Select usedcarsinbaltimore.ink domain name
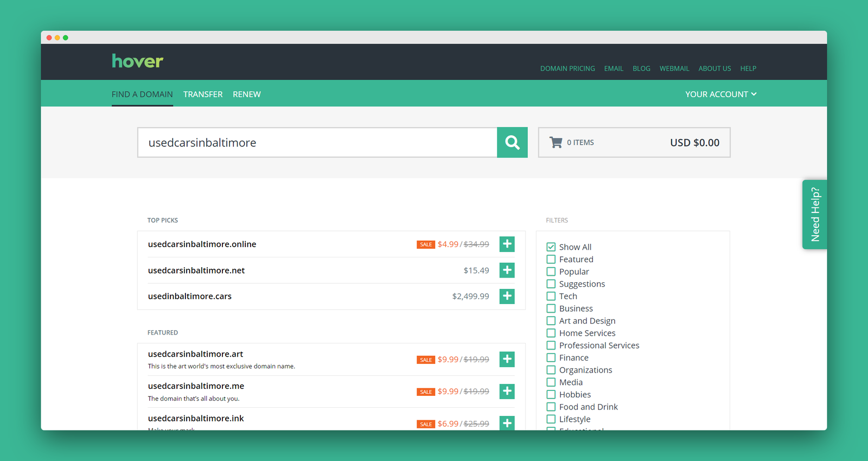The width and height of the screenshot is (868, 461). pyautogui.click(x=196, y=418)
